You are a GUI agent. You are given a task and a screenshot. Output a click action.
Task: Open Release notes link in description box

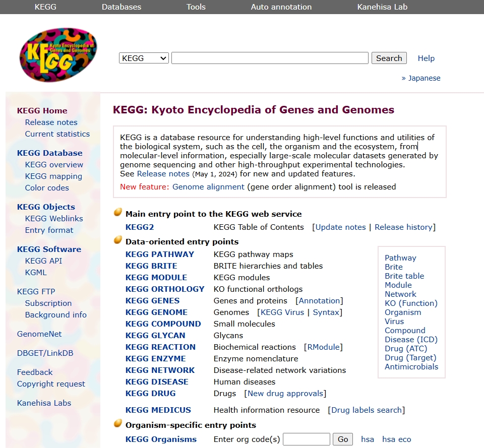click(163, 174)
